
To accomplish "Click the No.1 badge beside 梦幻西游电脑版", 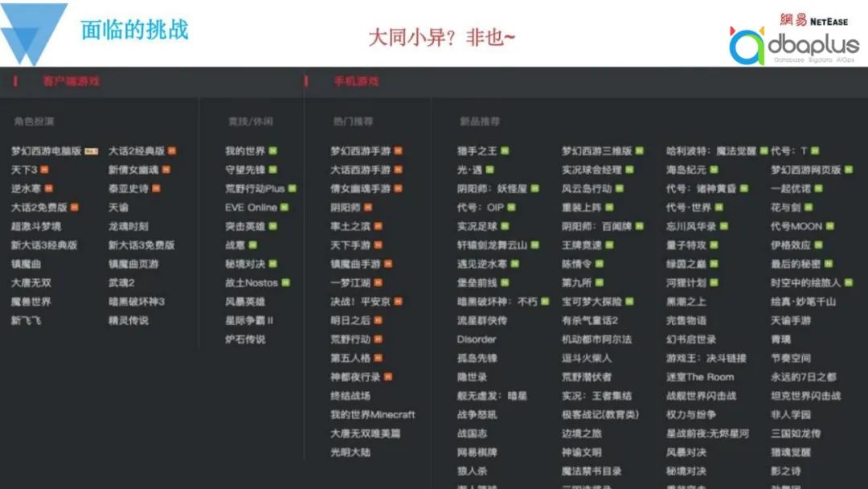I will [92, 151].
